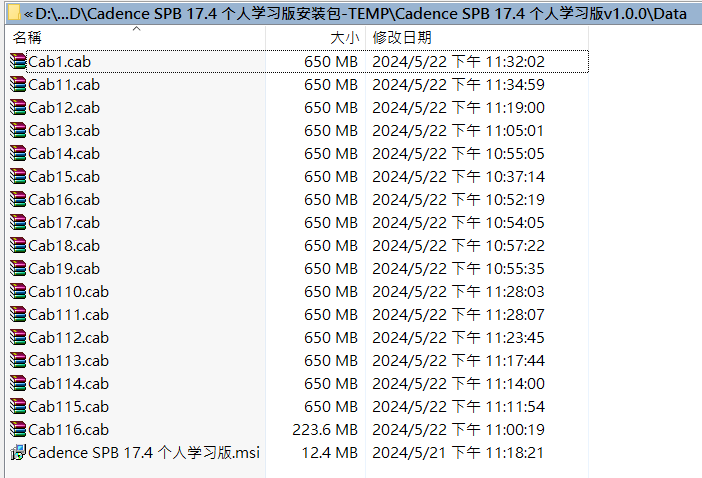702x478 pixels.
Task: Click the Cab113.cab file icon
Action: (x=18, y=360)
